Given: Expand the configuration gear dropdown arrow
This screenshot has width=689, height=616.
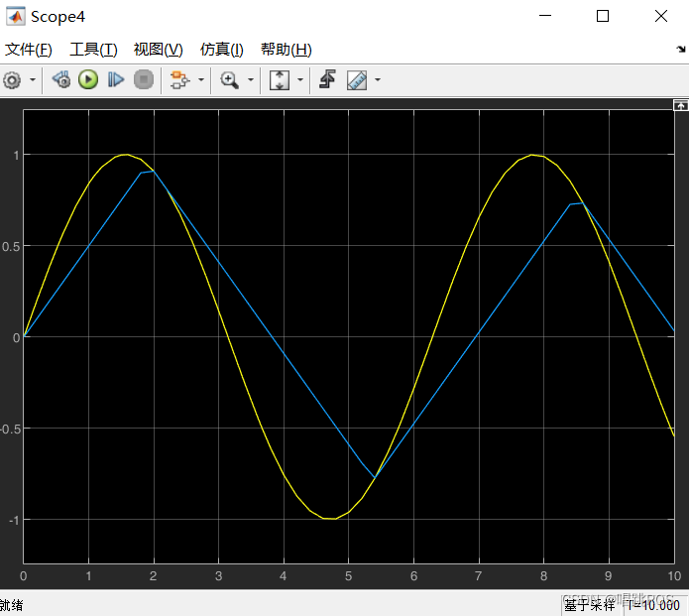Looking at the screenshot, I should coord(33,80).
